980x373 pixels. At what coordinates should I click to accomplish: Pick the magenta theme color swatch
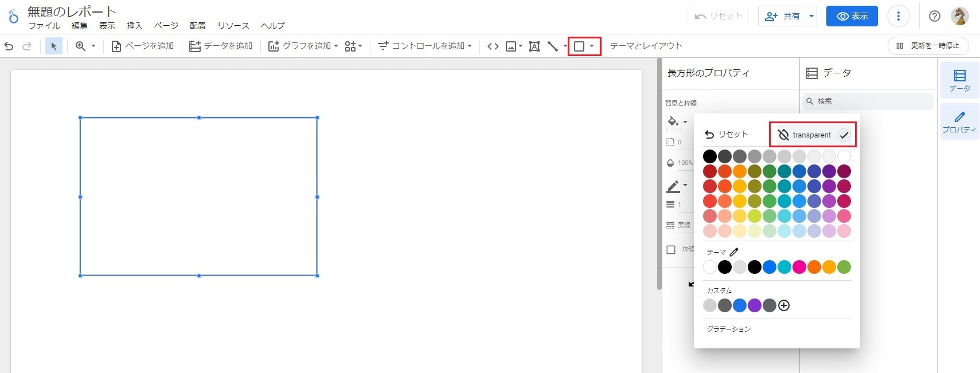(799, 266)
